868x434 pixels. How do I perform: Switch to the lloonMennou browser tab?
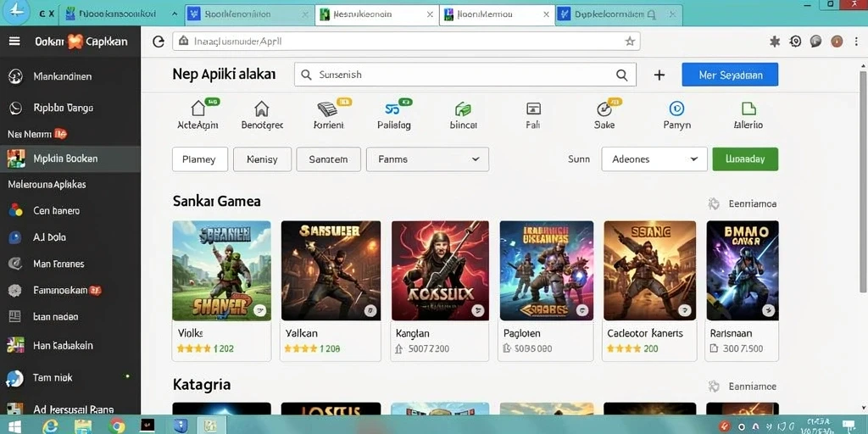[497, 14]
